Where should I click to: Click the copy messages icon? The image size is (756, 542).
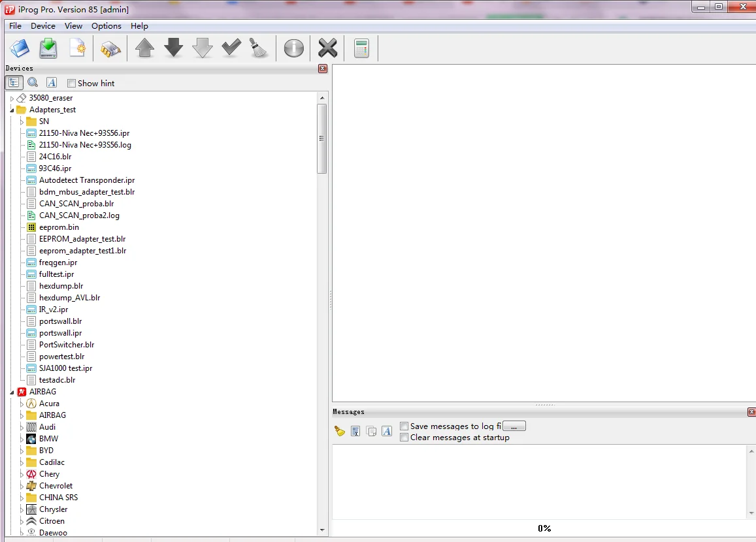tap(371, 431)
